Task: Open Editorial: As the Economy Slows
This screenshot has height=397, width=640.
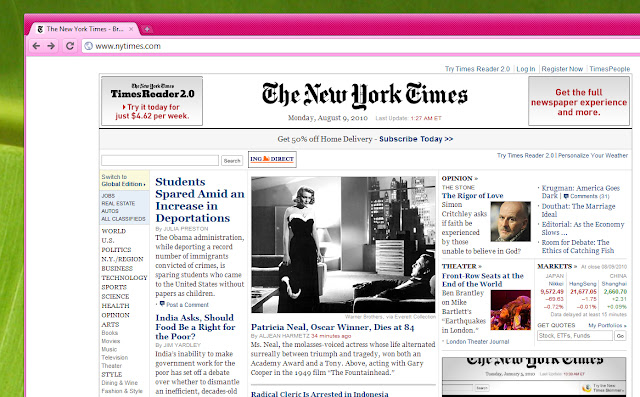Action: [x=583, y=228]
